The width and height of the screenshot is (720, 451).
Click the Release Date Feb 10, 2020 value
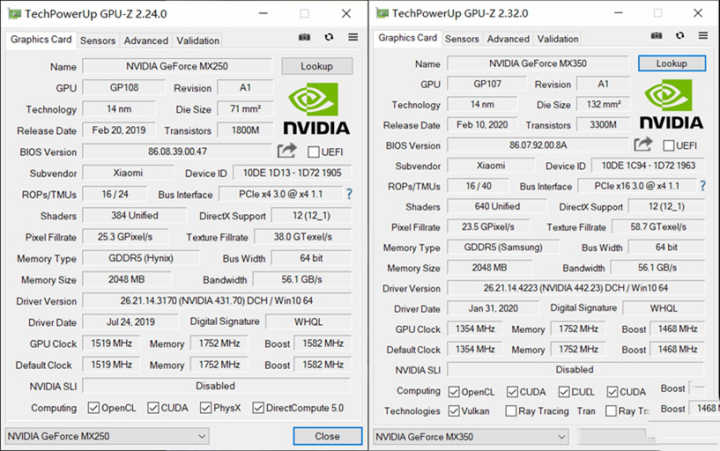coord(482,125)
